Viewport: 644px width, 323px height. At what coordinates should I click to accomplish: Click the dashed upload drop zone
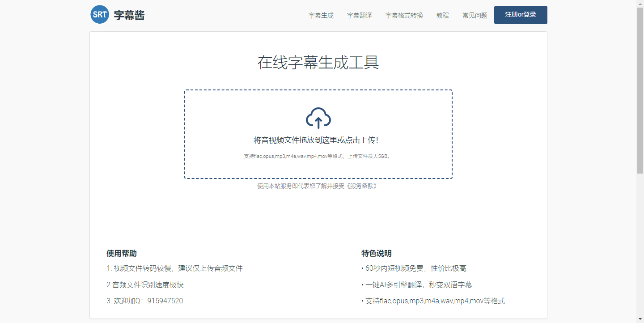[318, 134]
